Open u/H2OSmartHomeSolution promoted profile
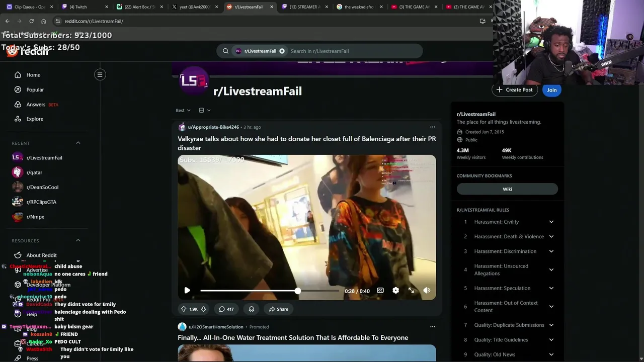644x362 pixels. 215,327
